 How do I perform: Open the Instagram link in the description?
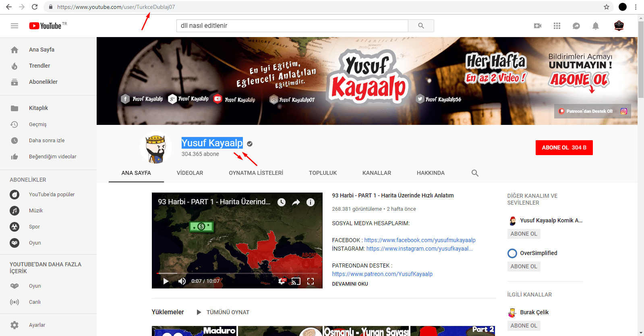coord(420,249)
